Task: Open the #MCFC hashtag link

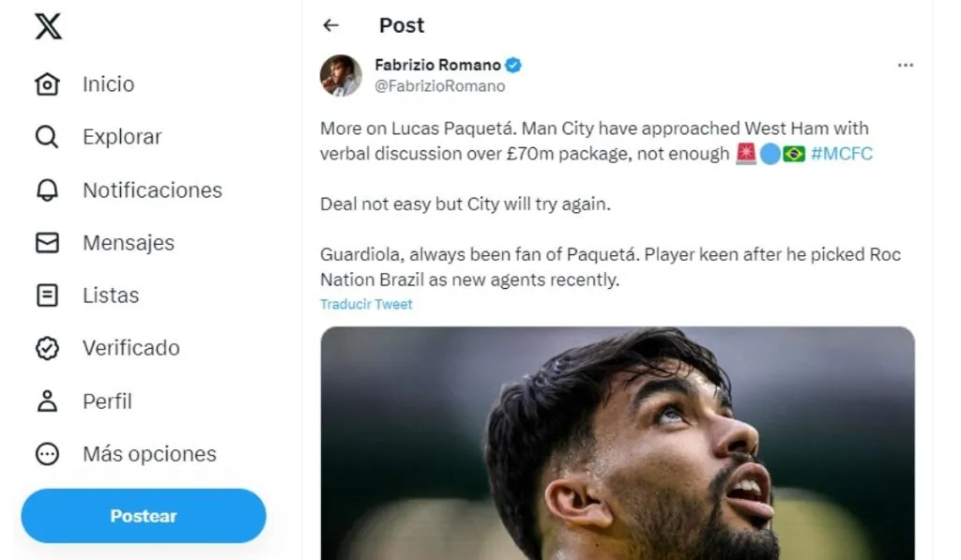Action: pyautogui.click(x=841, y=154)
